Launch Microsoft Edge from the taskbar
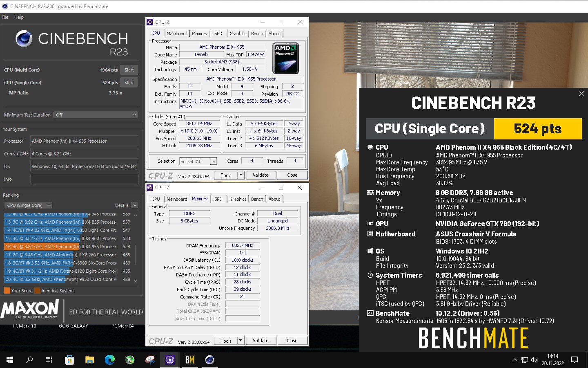This screenshot has height=368, width=588. click(109, 360)
